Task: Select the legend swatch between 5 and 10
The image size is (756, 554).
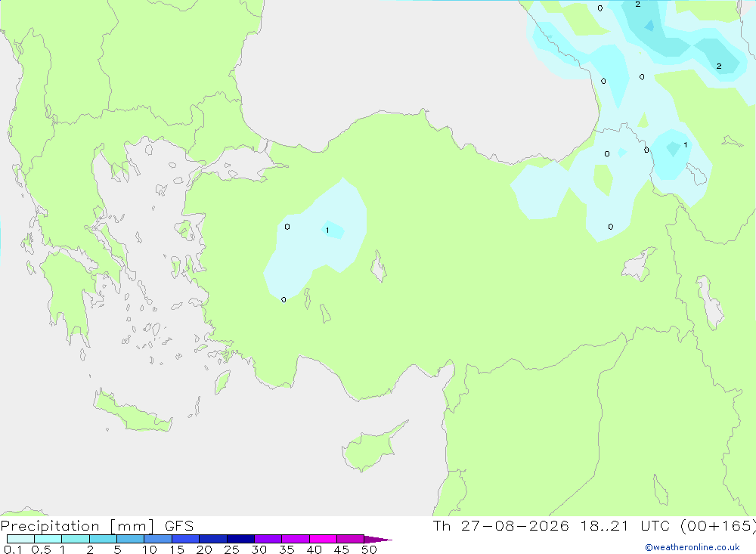Action: [131, 539]
